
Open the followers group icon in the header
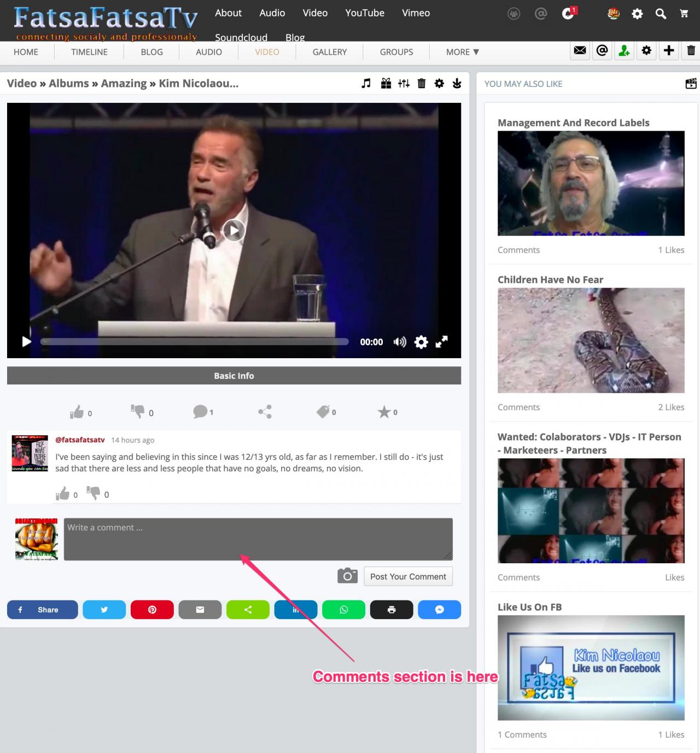[514, 14]
